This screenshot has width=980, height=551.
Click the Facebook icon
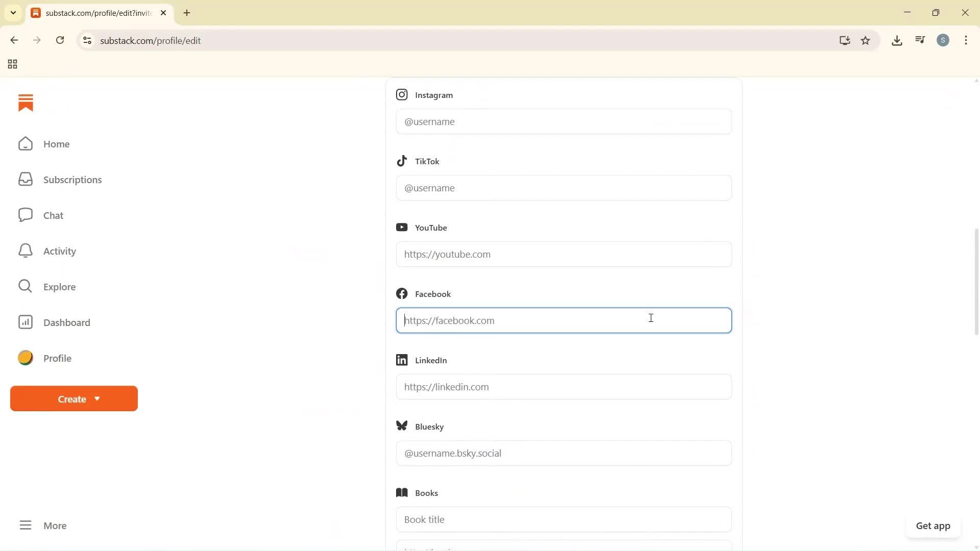[402, 293]
